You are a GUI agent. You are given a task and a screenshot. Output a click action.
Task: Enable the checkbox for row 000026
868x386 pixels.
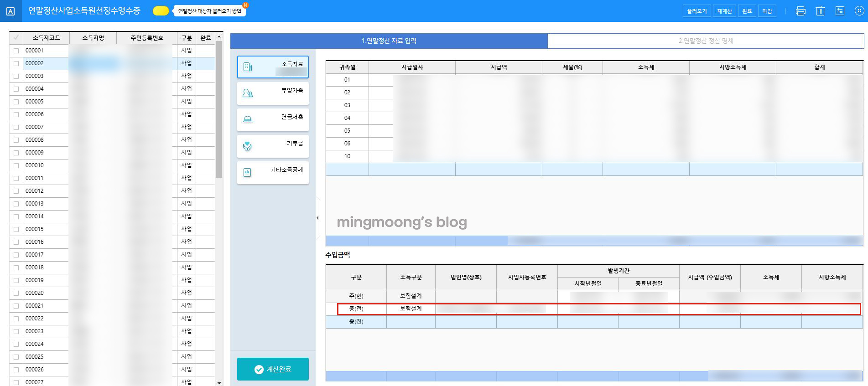pyautogui.click(x=16, y=370)
